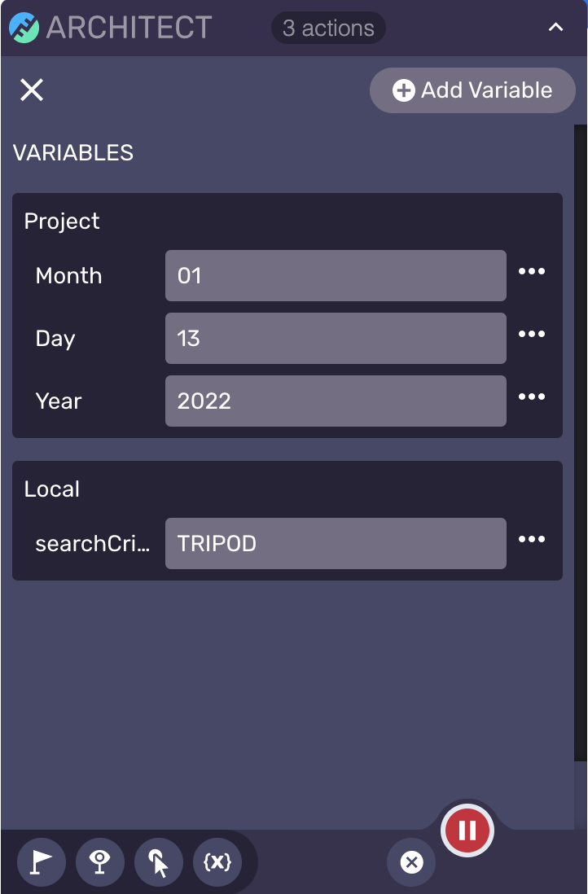Select the eye watcher tool icon
This screenshot has width=588, height=894.
point(100,862)
